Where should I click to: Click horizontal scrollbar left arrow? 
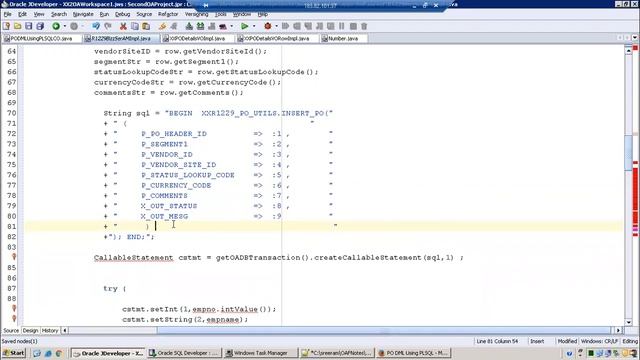(x=64, y=330)
